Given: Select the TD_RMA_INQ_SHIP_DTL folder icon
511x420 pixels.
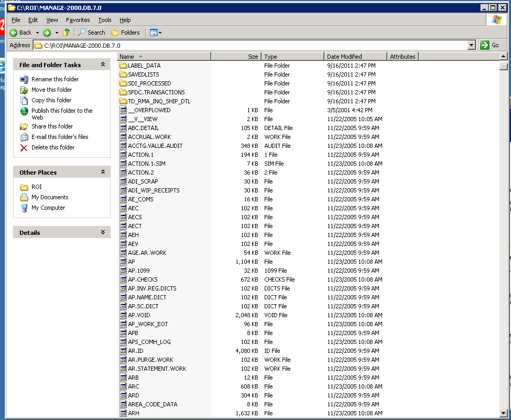Looking at the screenshot, I should click(123, 101).
